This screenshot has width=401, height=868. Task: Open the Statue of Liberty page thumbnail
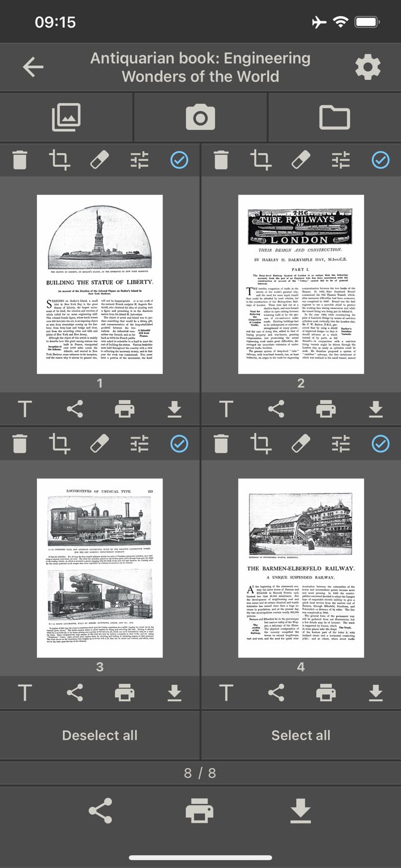[100, 284]
